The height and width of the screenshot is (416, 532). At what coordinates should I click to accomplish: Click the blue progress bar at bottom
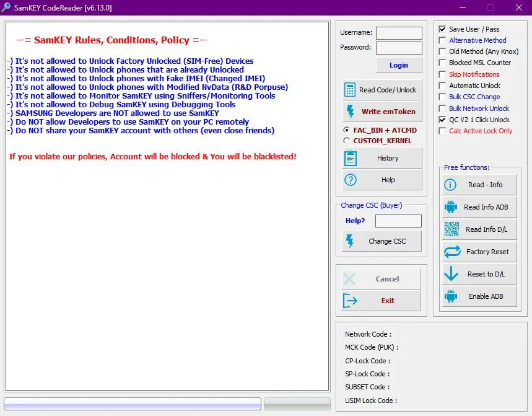click(133, 404)
